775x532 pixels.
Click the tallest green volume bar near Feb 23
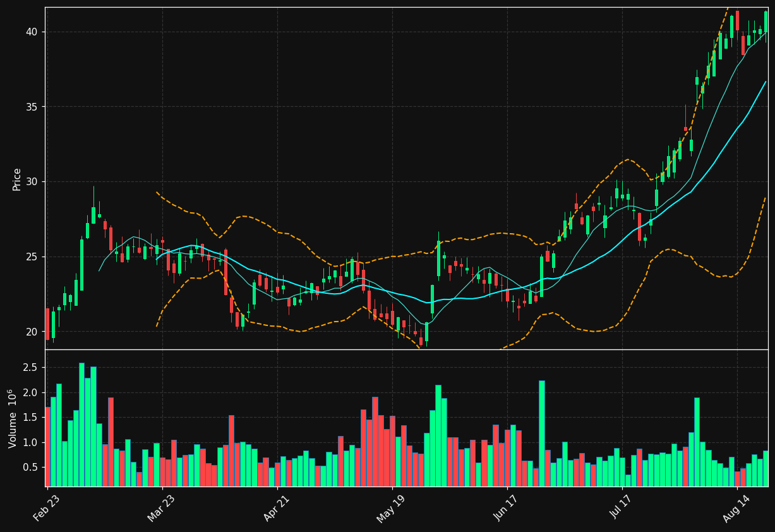click(x=82, y=425)
